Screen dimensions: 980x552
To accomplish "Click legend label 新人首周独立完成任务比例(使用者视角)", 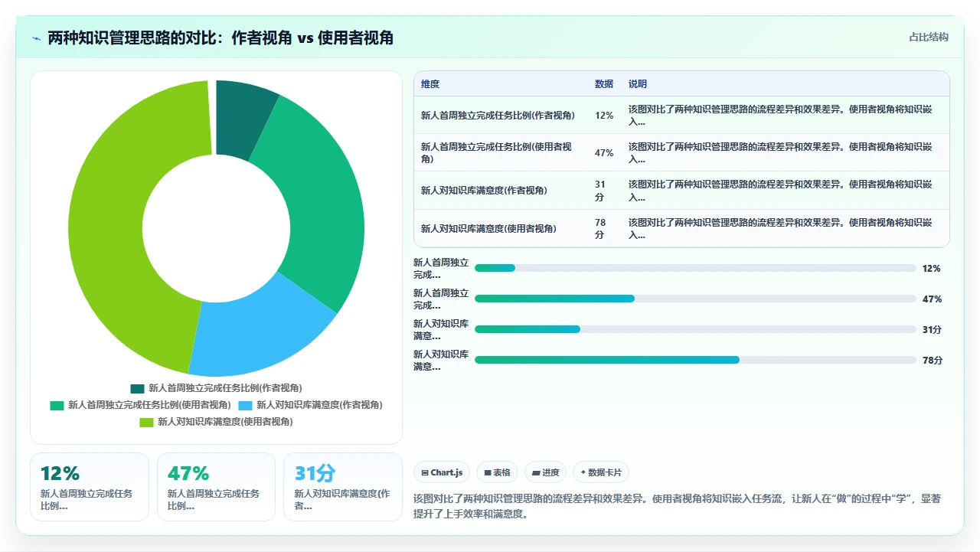I will (149, 405).
